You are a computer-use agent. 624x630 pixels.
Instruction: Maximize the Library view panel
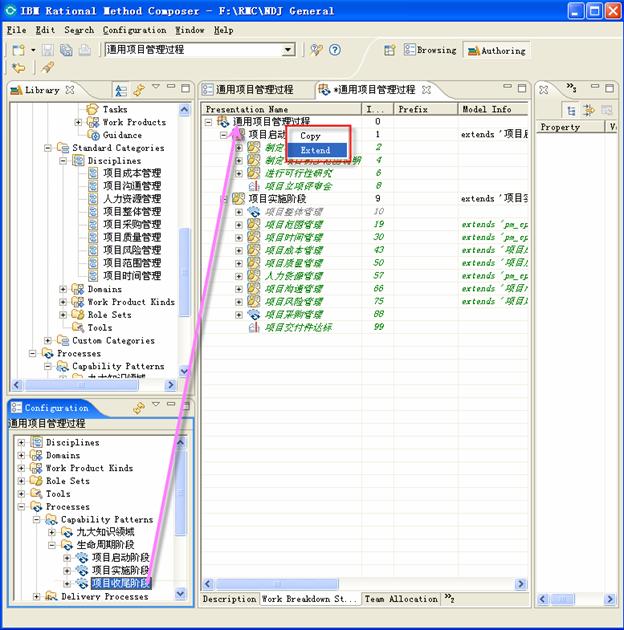186,88
